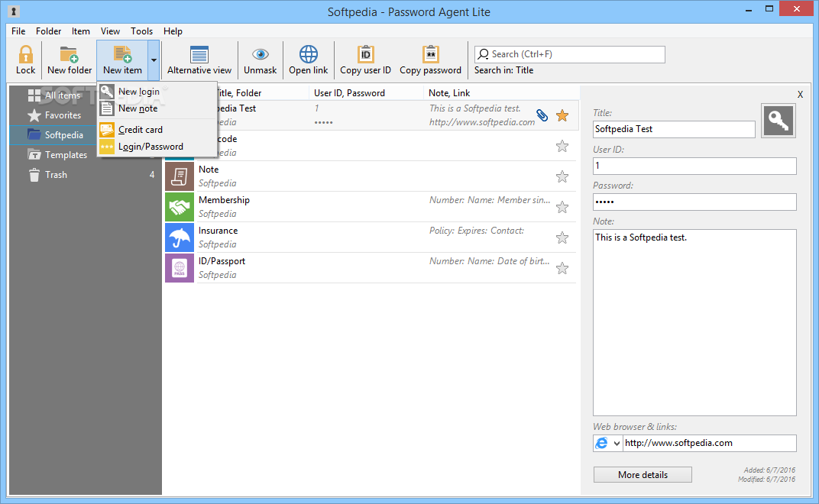Unfavorite Softpedia Test gold star
The width and height of the screenshot is (819, 504).
click(562, 115)
